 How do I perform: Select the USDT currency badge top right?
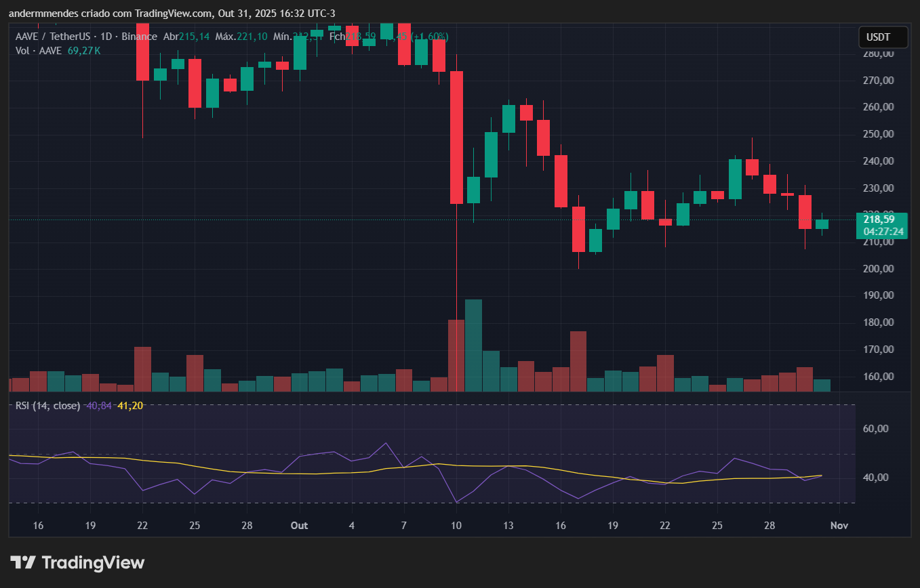coord(883,37)
